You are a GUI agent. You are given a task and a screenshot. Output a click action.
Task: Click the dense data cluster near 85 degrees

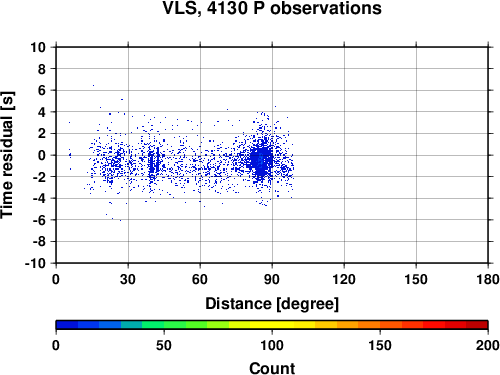[261, 161]
